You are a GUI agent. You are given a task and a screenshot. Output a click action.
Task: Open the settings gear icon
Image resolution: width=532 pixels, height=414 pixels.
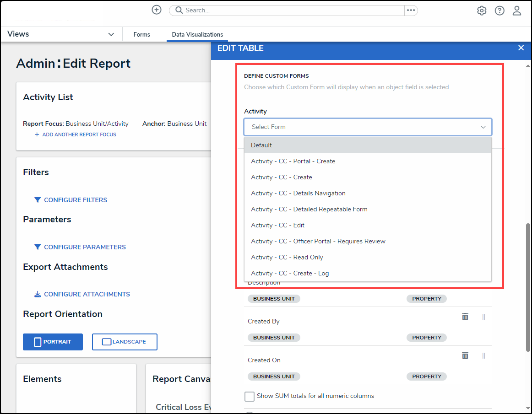(482, 11)
